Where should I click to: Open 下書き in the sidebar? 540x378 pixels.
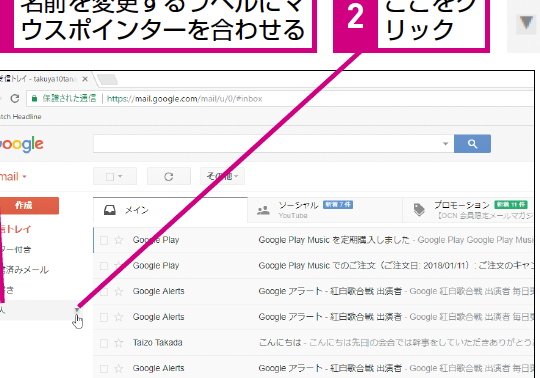tap(7, 290)
